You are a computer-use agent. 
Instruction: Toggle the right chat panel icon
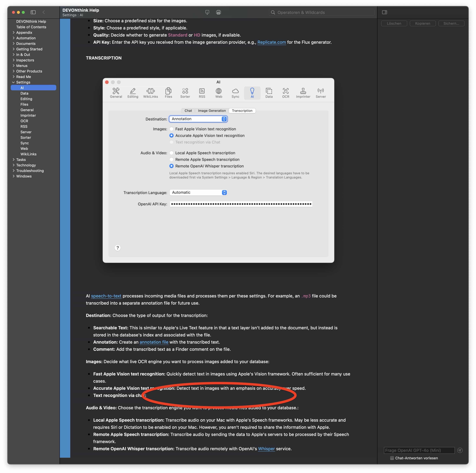click(385, 12)
